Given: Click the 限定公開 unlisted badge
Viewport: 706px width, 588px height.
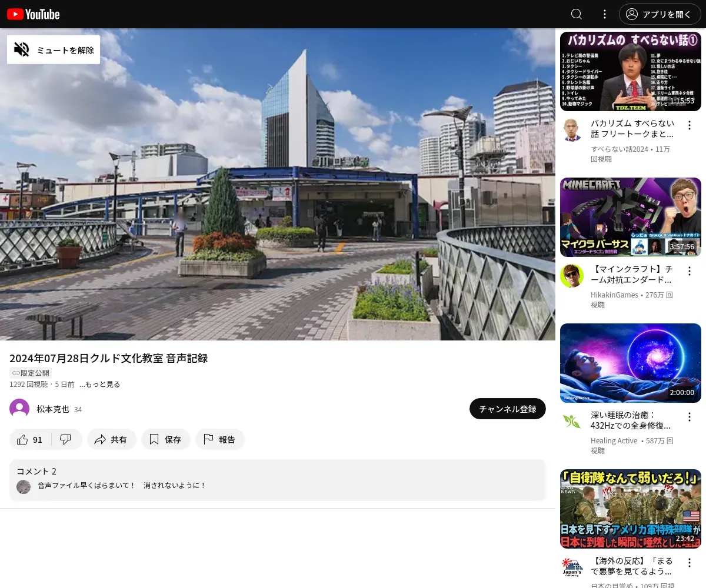Looking at the screenshot, I should 31,373.
